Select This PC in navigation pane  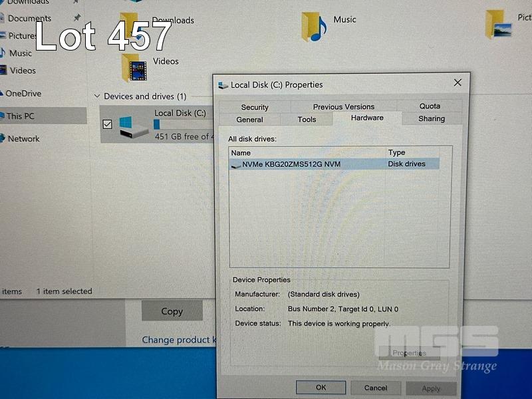pos(21,116)
